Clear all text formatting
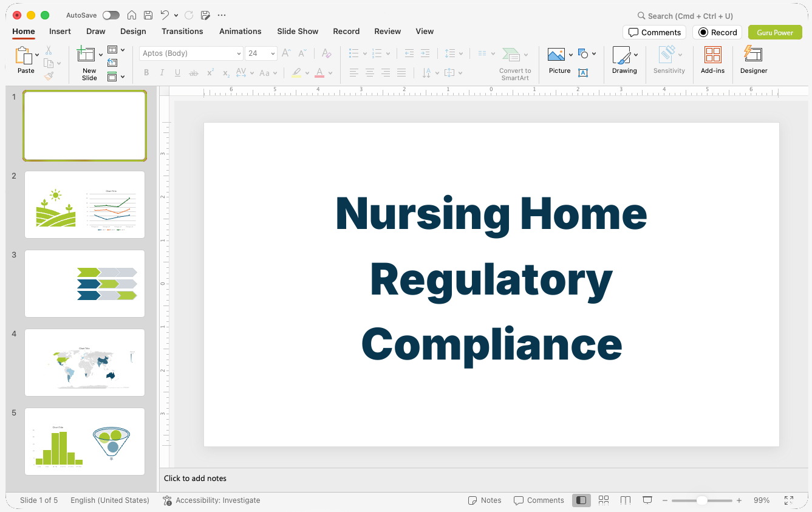The height and width of the screenshot is (512, 812). click(x=326, y=53)
